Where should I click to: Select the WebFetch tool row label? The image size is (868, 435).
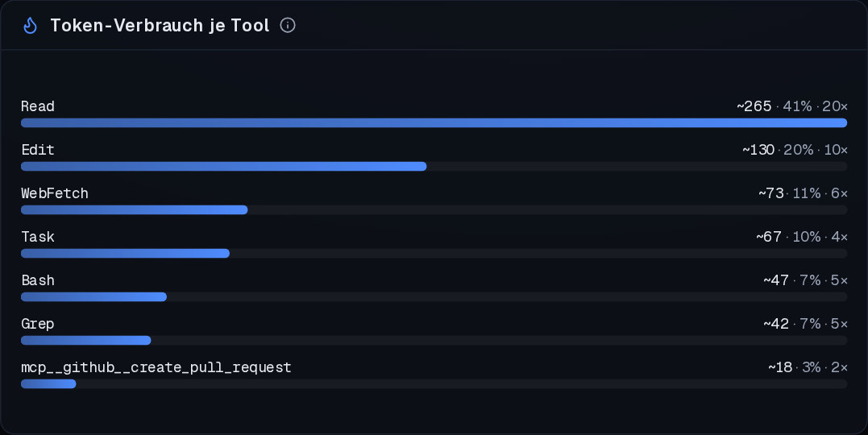coord(55,193)
